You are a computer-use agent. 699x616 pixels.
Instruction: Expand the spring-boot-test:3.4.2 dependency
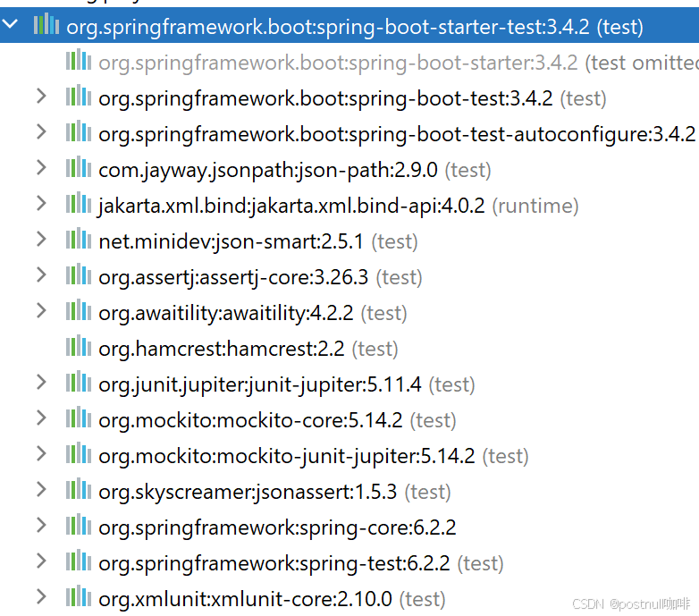tap(41, 97)
